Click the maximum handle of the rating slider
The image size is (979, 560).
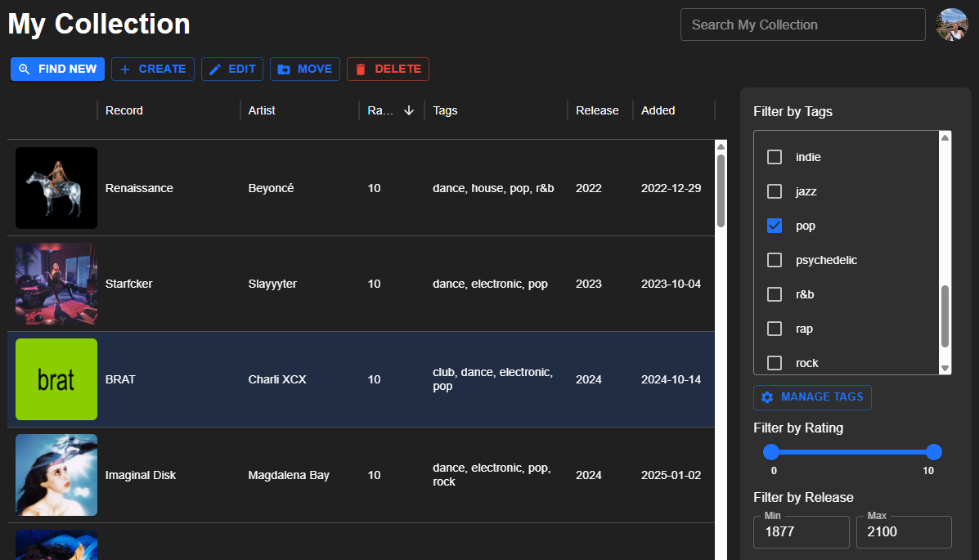pos(933,452)
